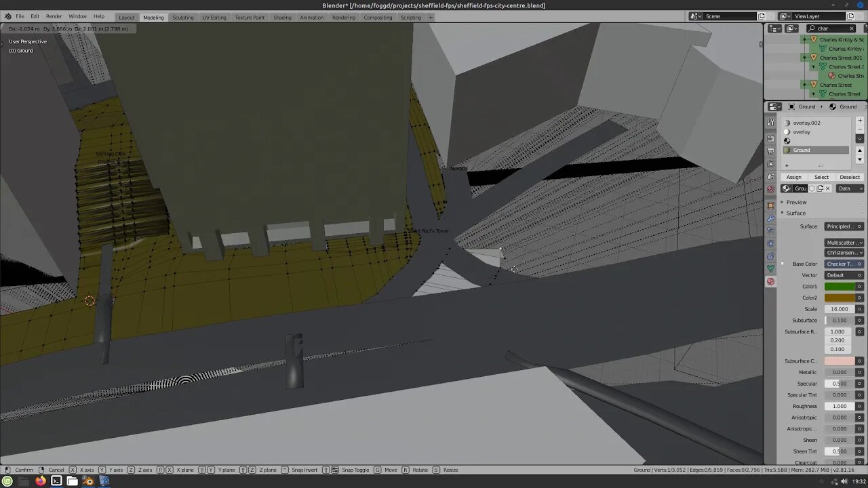Image resolution: width=868 pixels, height=488 pixels.
Task: Pick the pink Subsurface Color swatch
Action: [x=840, y=361]
